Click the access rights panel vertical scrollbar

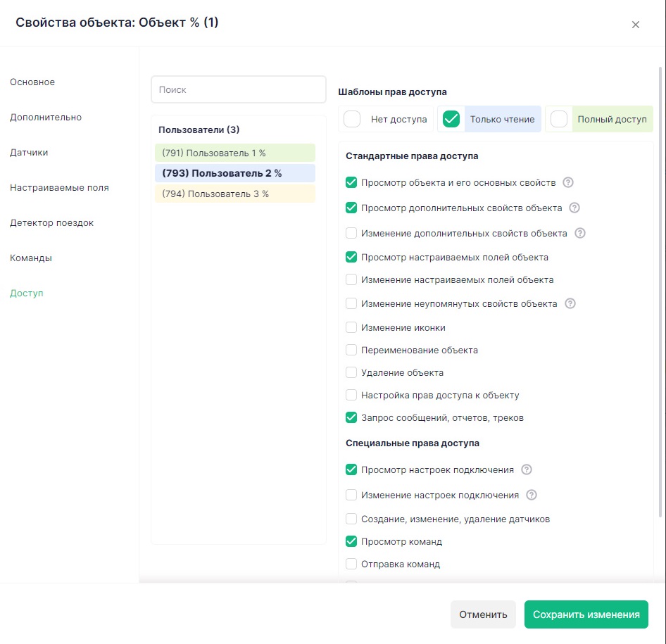(x=660, y=291)
